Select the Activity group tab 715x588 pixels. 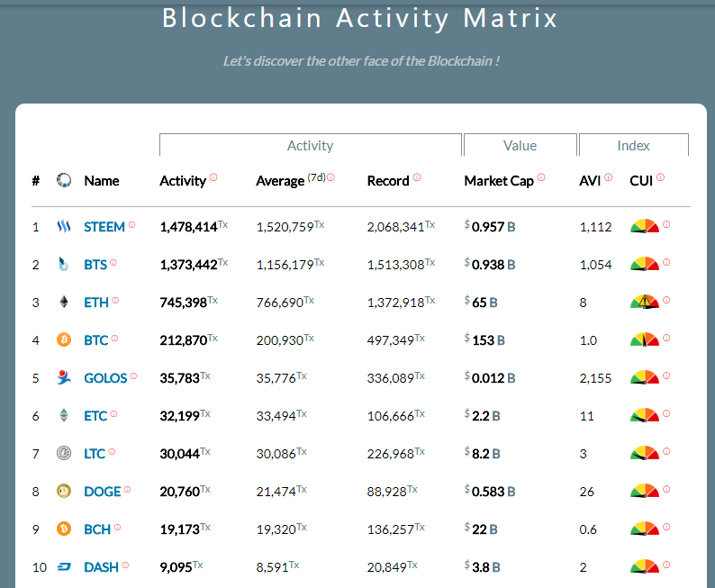click(310, 145)
